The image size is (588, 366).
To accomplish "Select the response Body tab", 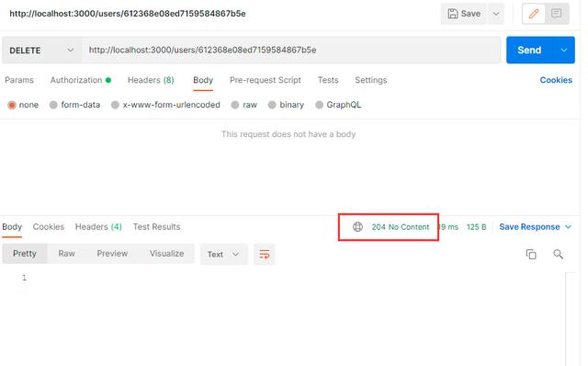I will point(12,227).
